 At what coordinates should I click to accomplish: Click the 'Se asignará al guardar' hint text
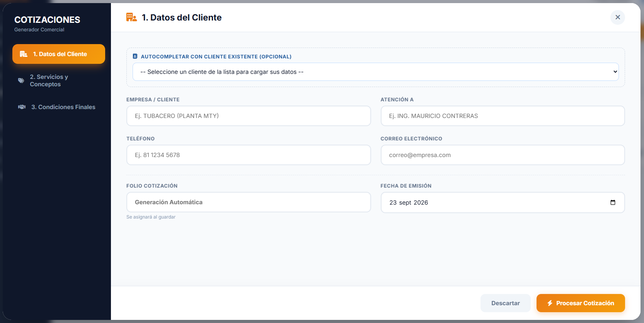[151, 217]
